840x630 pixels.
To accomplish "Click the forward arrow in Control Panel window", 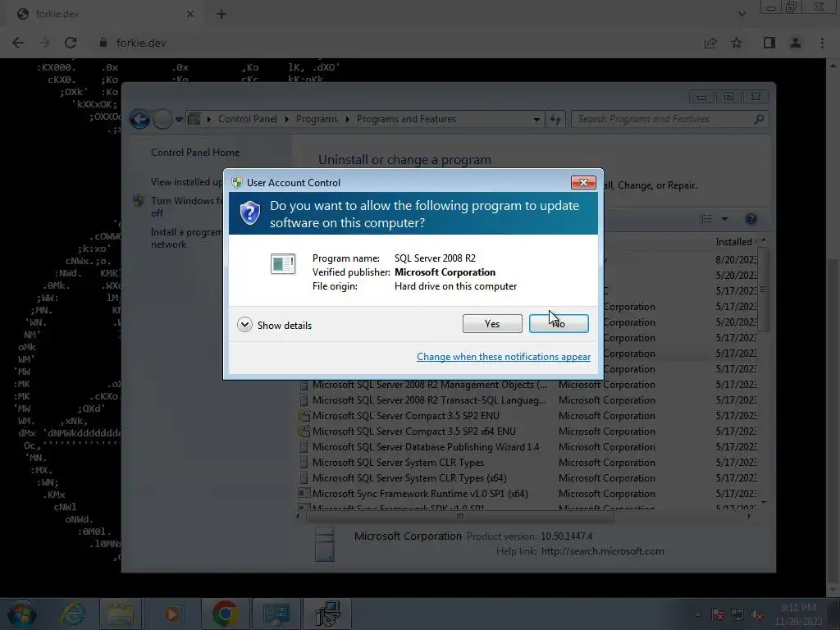I will click(162, 119).
